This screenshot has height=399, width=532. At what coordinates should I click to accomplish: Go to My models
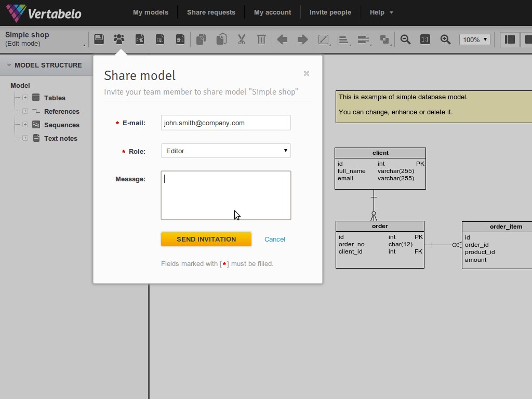click(x=151, y=12)
